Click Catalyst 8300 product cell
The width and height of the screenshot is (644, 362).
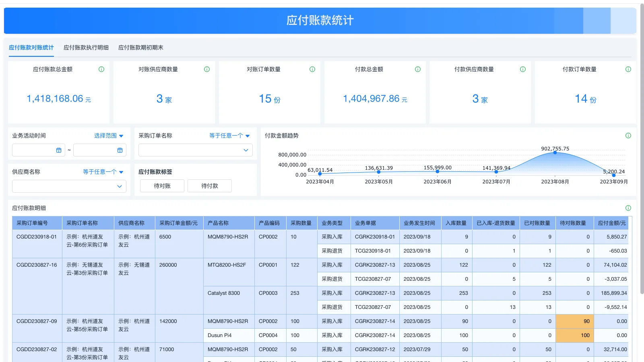pyautogui.click(x=229, y=300)
